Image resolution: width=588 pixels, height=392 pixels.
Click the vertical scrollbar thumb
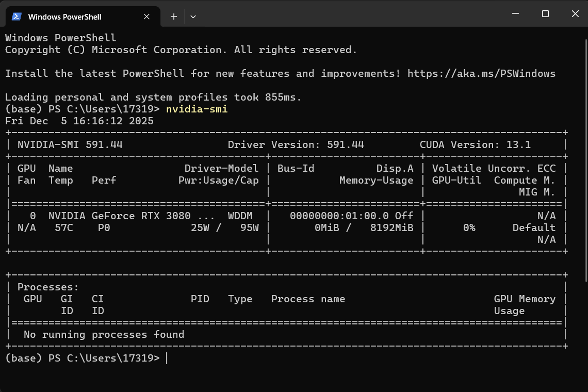tap(586, 160)
